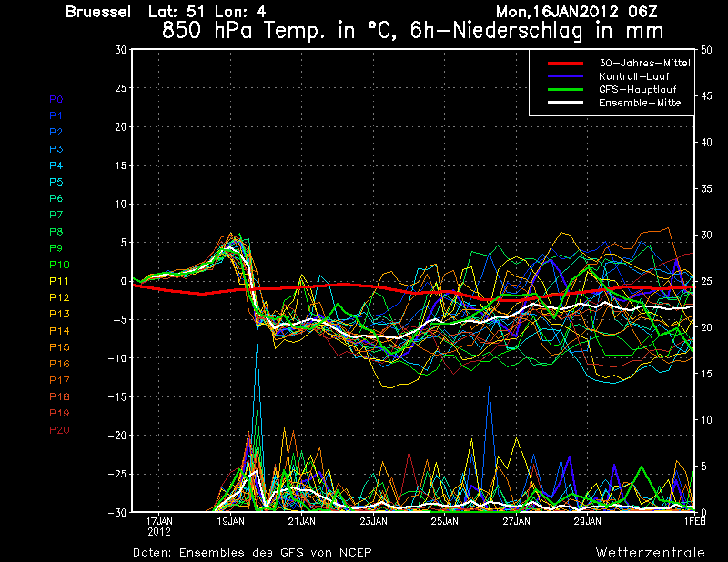Select the P0 ensemble member label
The image size is (728, 562).
pos(56,99)
